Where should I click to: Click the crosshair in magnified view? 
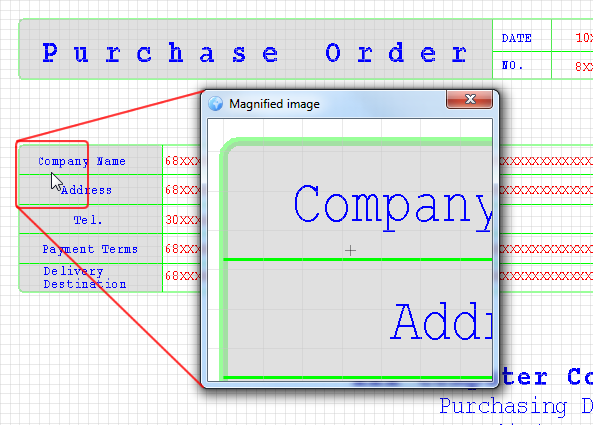coord(350,250)
